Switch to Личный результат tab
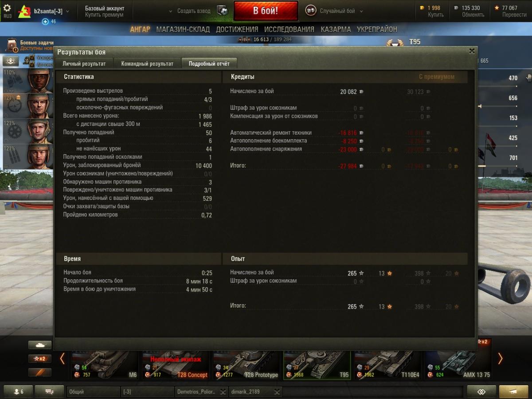Screen dimensions: 532x399 pyautogui.click(x=84, y=63)
